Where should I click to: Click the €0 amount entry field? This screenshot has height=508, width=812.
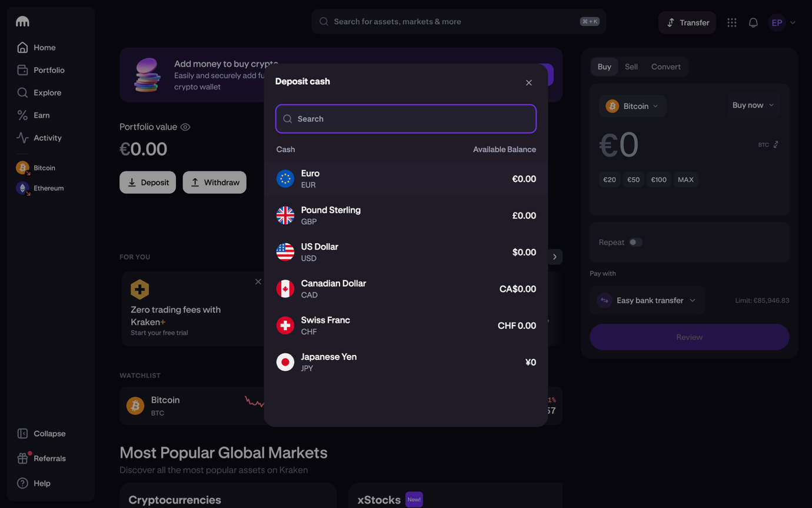(x=619, y=145)
